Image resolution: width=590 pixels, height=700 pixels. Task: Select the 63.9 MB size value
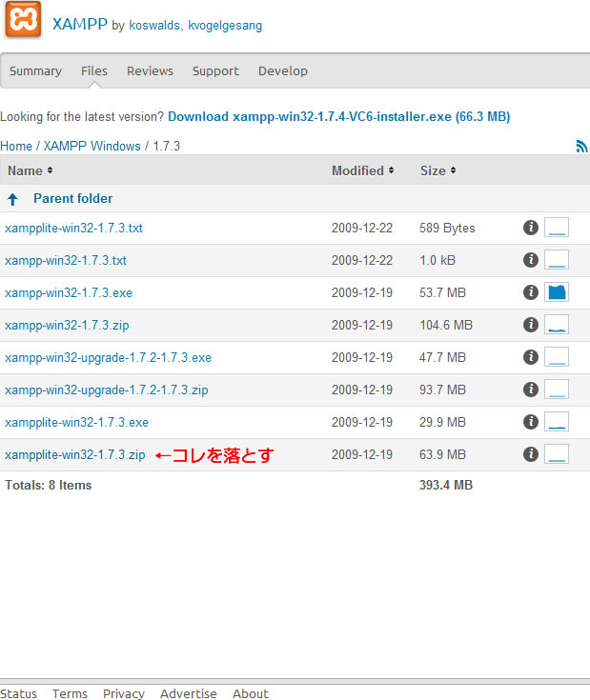click(x=442, y=454)
